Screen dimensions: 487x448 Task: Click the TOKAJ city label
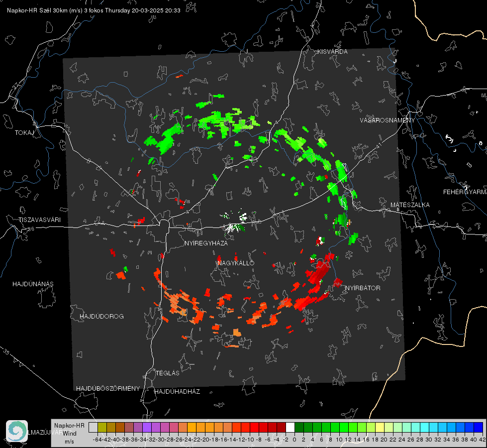point(24,133)
